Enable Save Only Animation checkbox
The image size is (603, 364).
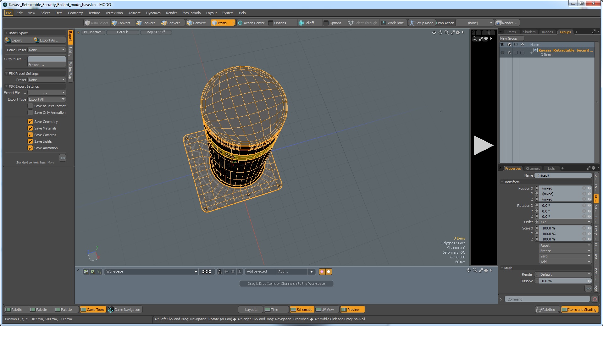click(30, 113)
